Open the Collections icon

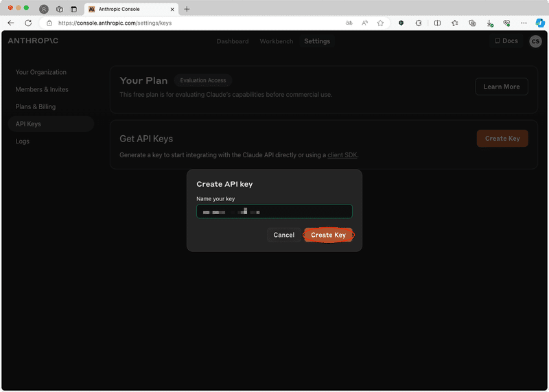click(x=472, y=23)
